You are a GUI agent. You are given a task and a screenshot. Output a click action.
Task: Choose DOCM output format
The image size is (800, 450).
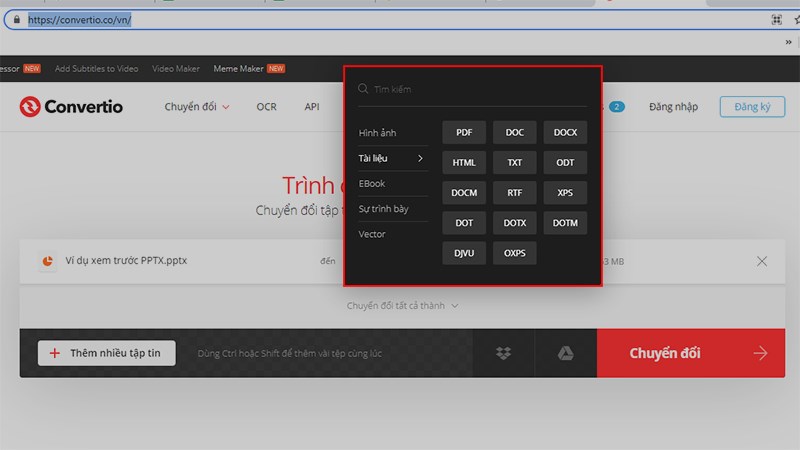coord(464,193)
